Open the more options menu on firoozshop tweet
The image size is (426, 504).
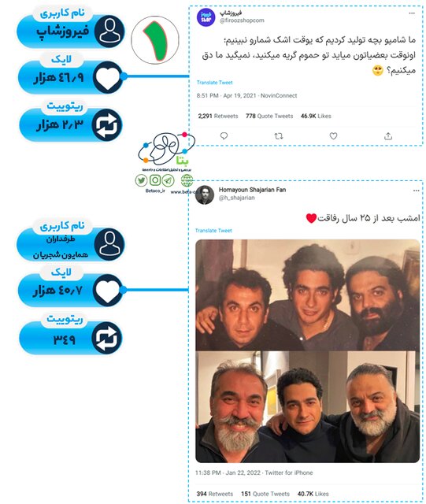point(412,13)
